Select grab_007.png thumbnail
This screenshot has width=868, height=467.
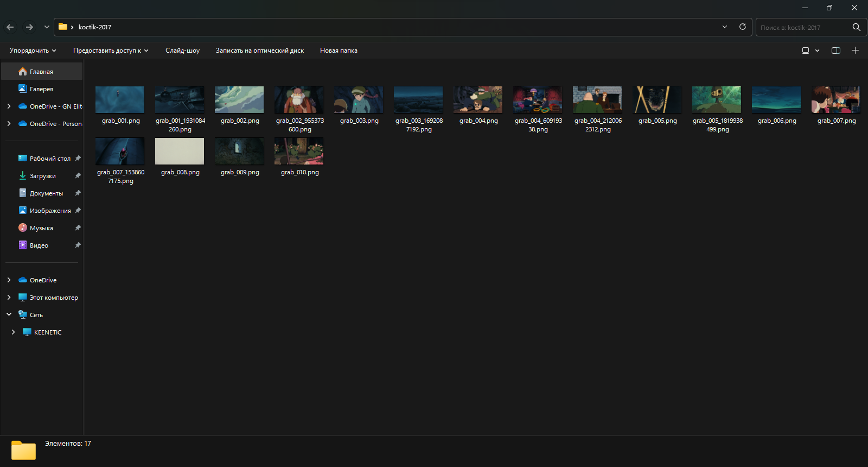(x=836, y=99)
